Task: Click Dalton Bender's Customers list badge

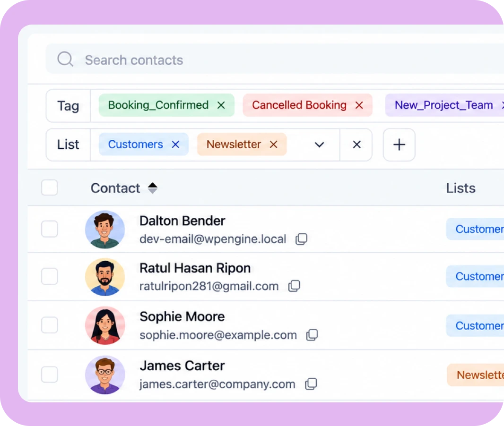Action: coord(475,229)
